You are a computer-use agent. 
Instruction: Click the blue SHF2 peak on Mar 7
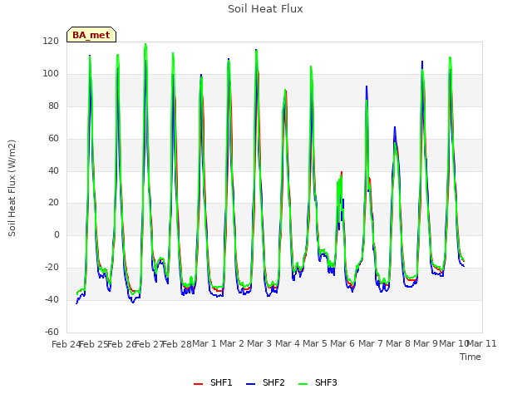click(x=395, y=128)
